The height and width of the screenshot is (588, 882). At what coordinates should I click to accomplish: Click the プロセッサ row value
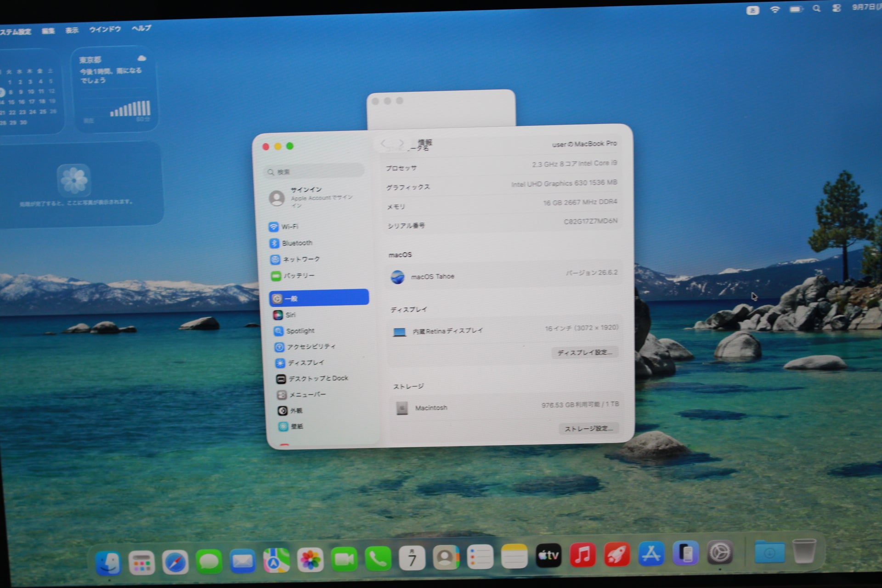[574, 164]
